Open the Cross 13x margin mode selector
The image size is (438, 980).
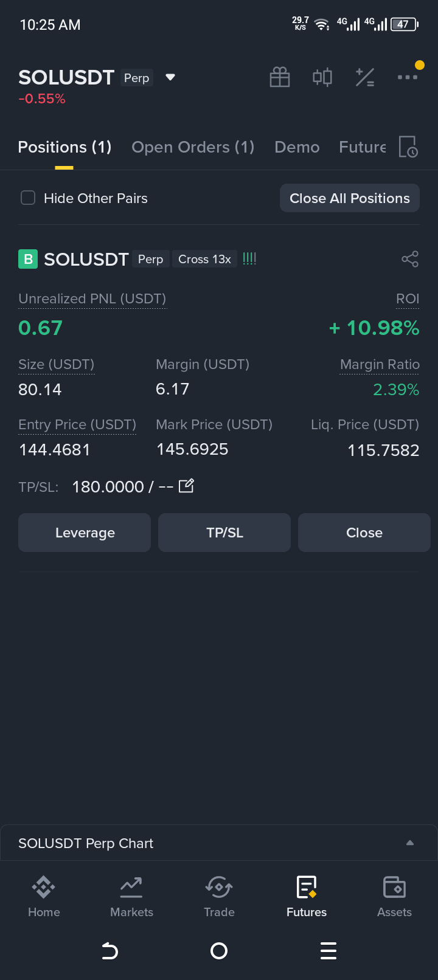pos(204,259)
